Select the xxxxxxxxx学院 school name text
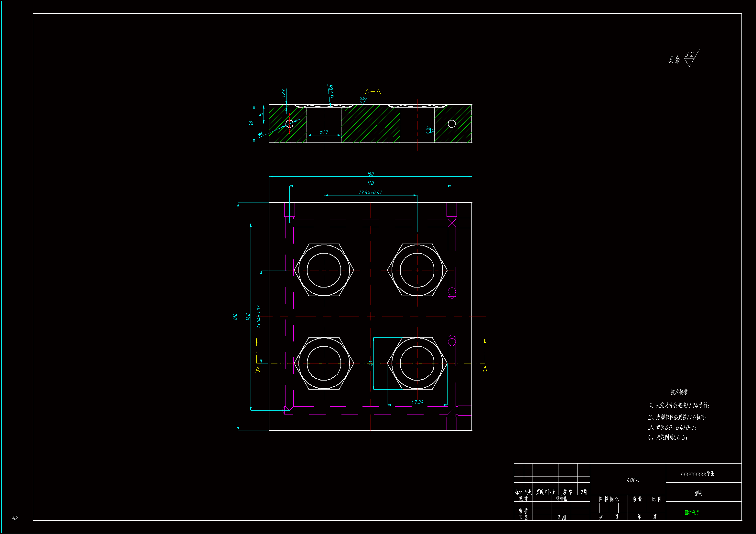The image size is (756, 534). point(697,474)
